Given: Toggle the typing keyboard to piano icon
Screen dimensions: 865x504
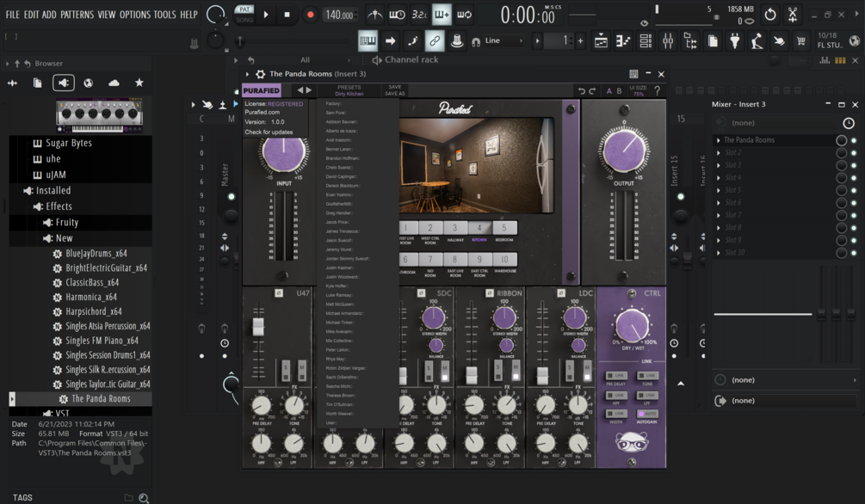Looking at the screenshot, I should coord(368,40).
